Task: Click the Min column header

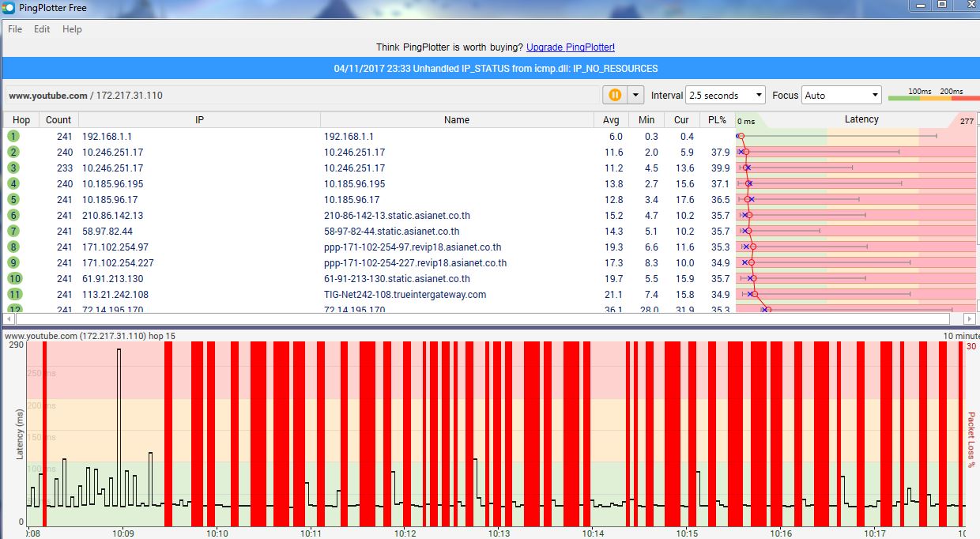Action: click(x=646, y=120)
